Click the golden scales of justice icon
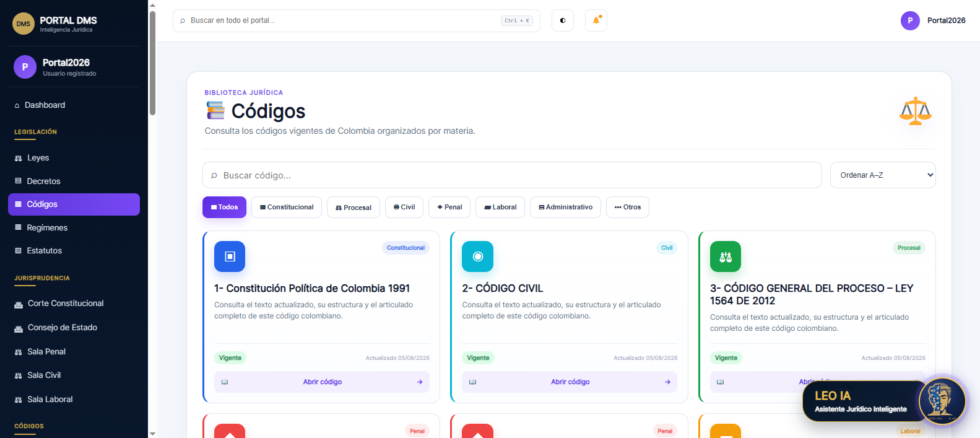The image size is (980, 438). 916,112
